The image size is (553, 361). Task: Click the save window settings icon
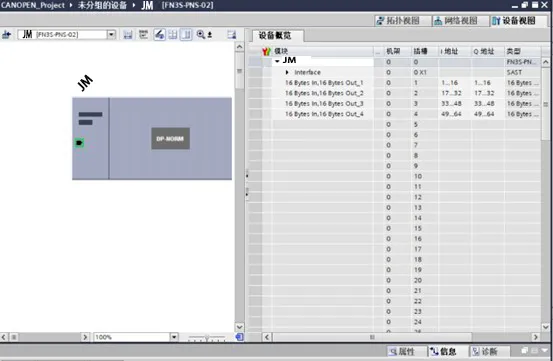point(232,35)
